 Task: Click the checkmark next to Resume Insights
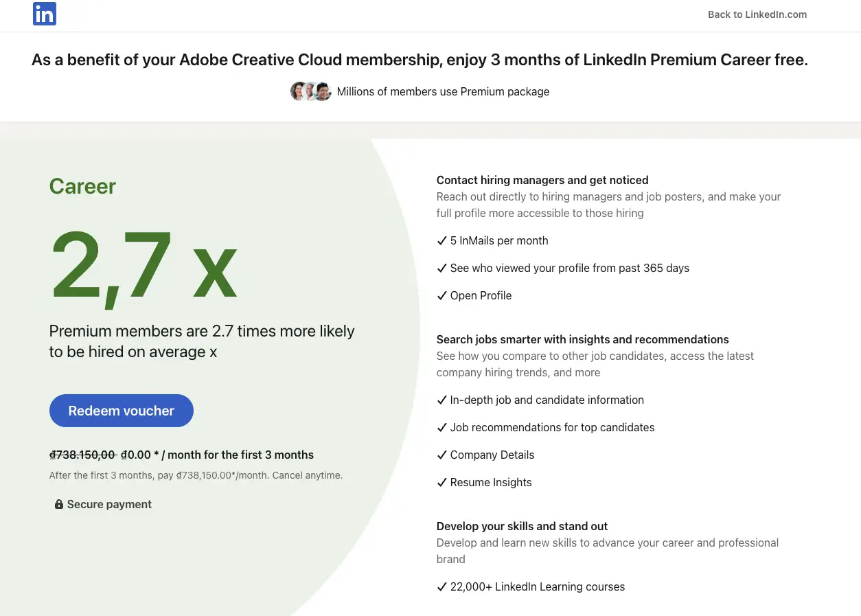[x=442, y=482]
